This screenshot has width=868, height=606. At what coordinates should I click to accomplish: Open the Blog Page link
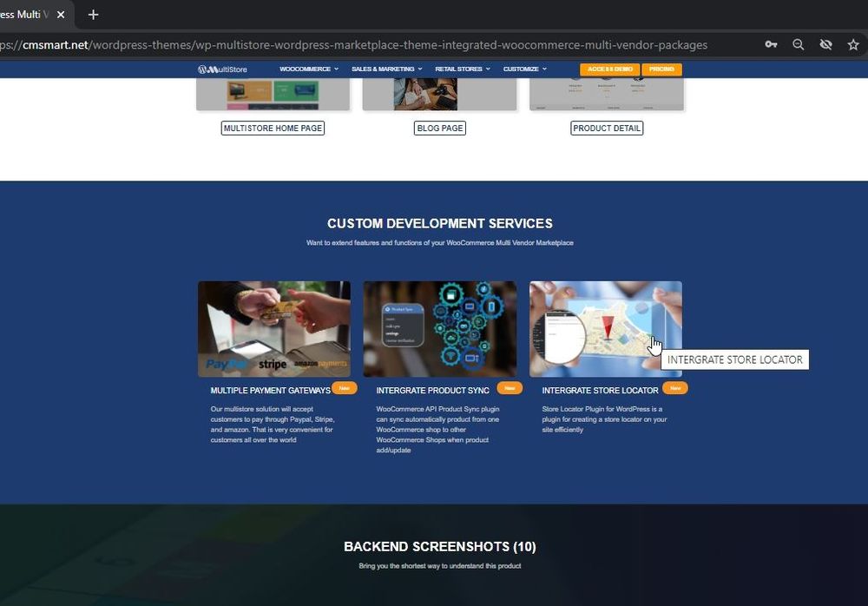(x=440, y=128)
